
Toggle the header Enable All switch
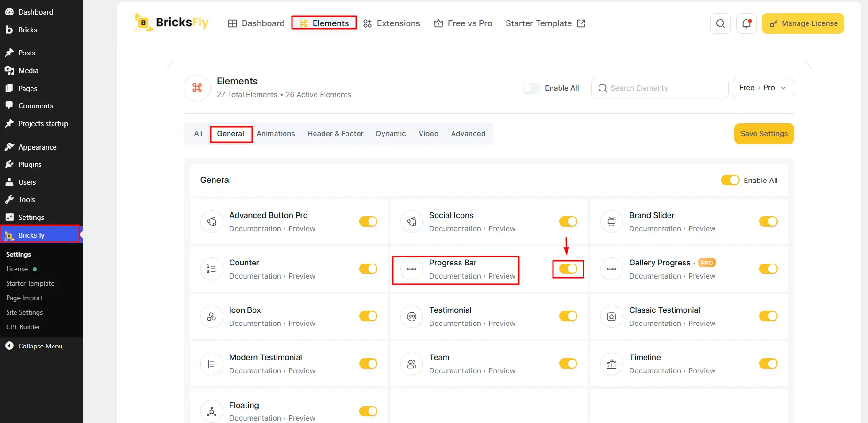(x=532, y=88)
